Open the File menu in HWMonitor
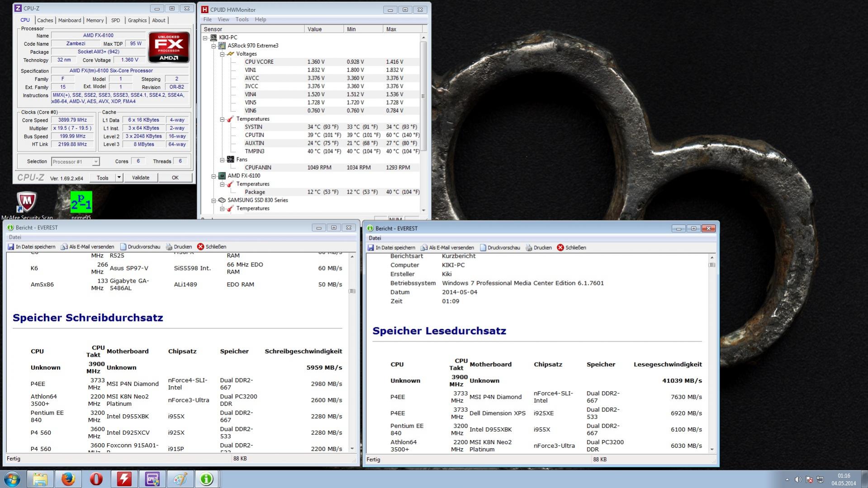868x488 pixels. point(208,19)
